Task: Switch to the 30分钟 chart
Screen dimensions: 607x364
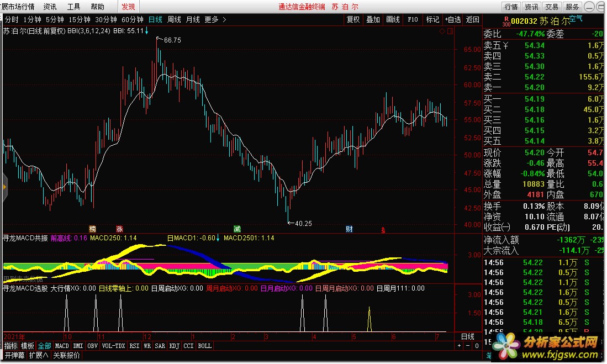Action: [x=106, y=19]
